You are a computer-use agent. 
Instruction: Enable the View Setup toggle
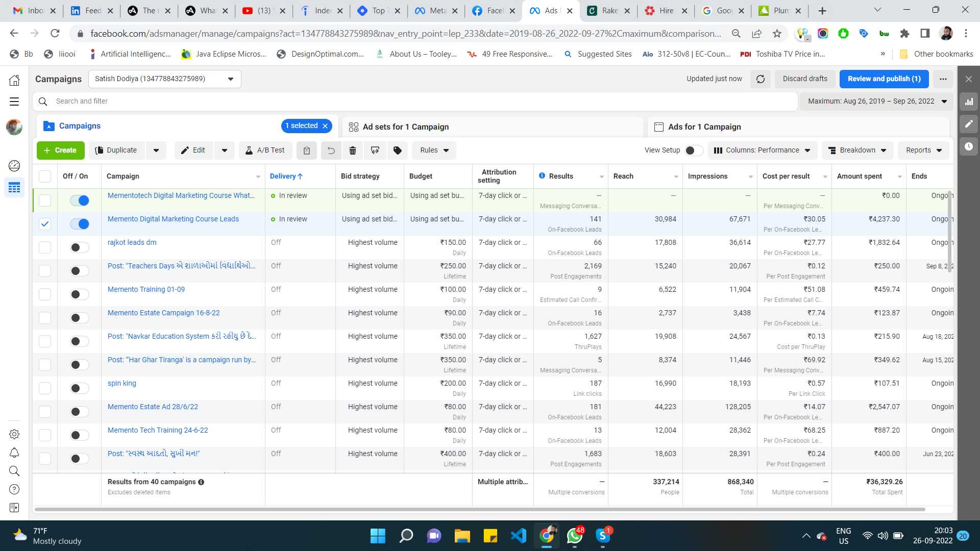[694, 151]
